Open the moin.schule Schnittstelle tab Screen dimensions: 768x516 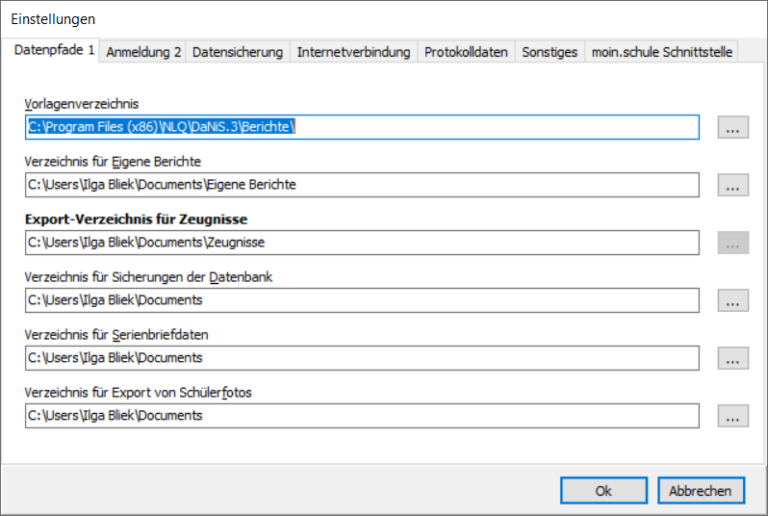click(x=661, y=52)
